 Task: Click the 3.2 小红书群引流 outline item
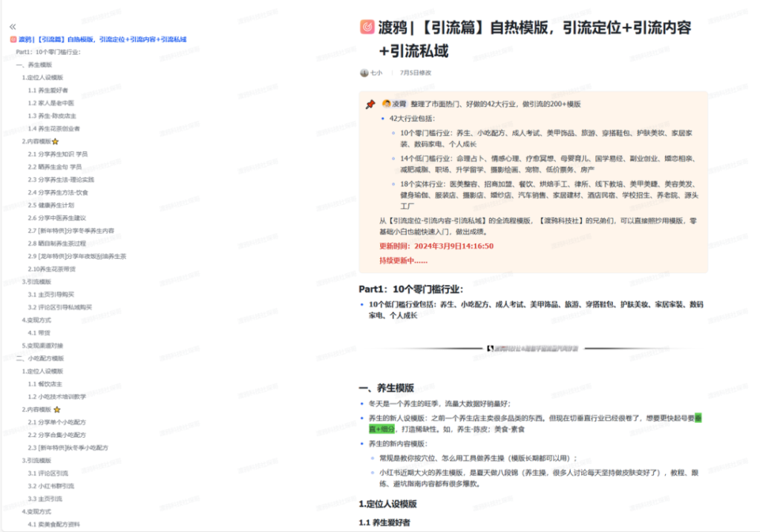click(50, 485)
